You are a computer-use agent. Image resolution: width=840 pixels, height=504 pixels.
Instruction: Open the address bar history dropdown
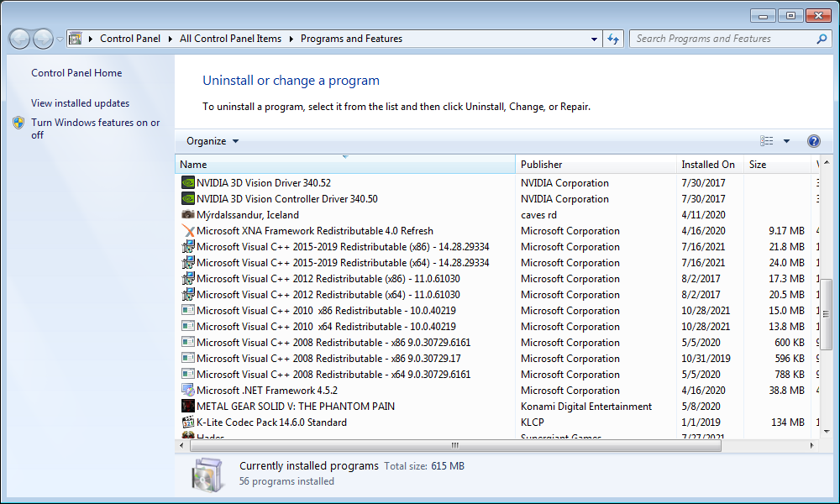click(594, 39)
